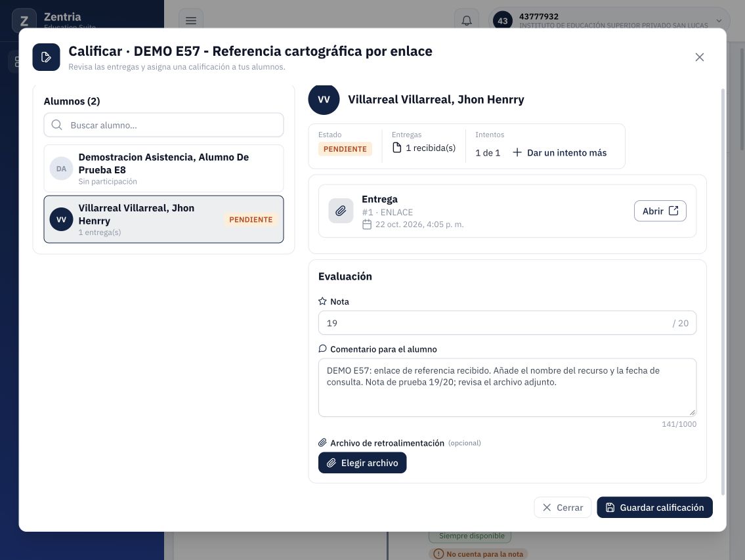Focus the Nota grade input field
Screen dimensions: 745x560
point(507,323)
